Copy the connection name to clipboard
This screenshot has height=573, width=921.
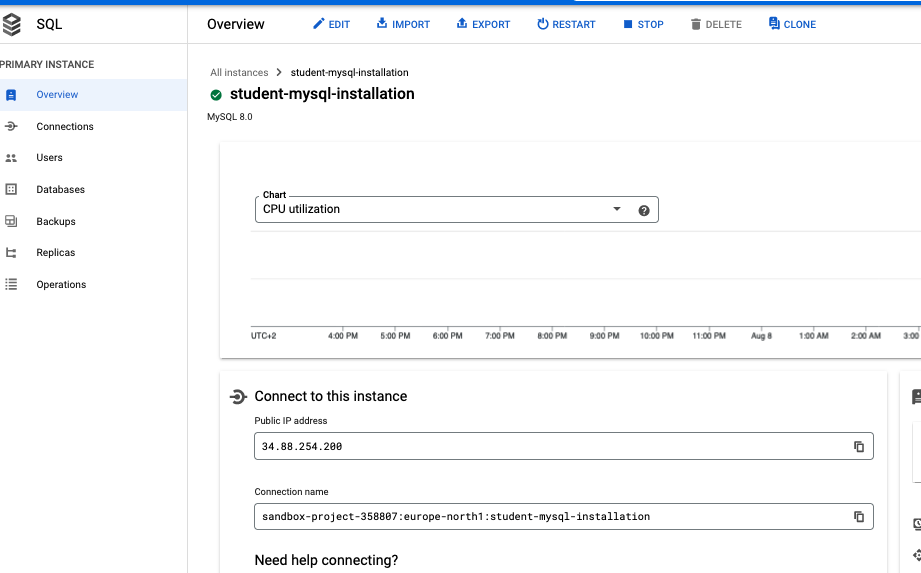tap(858, 517)
